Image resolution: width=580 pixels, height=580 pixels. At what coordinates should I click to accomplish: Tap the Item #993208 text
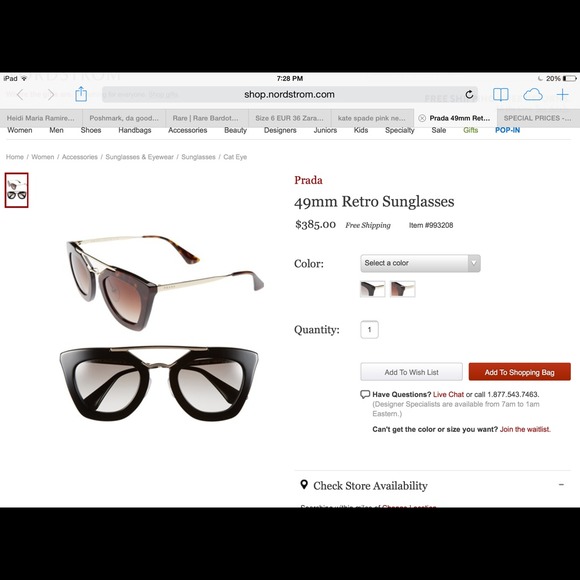pos(431,225)
